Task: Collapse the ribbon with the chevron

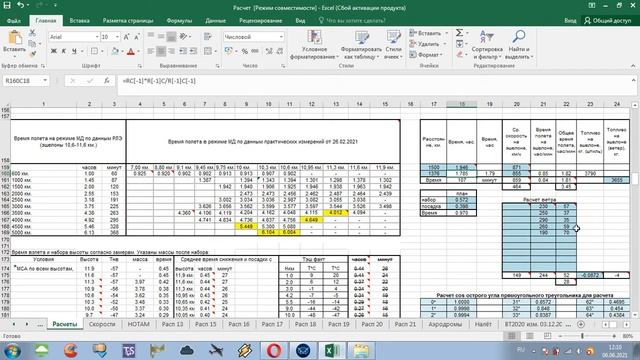Action: tap(633, 66)
